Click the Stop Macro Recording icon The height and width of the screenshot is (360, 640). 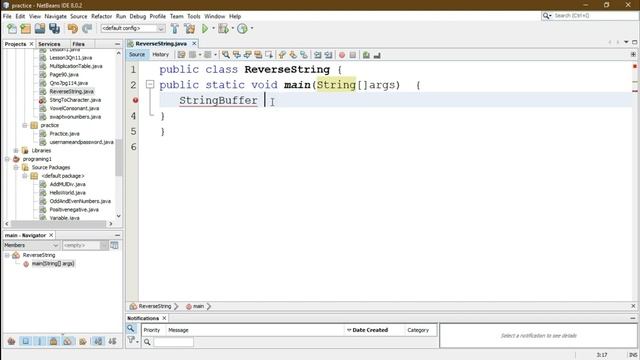point(353,55)
